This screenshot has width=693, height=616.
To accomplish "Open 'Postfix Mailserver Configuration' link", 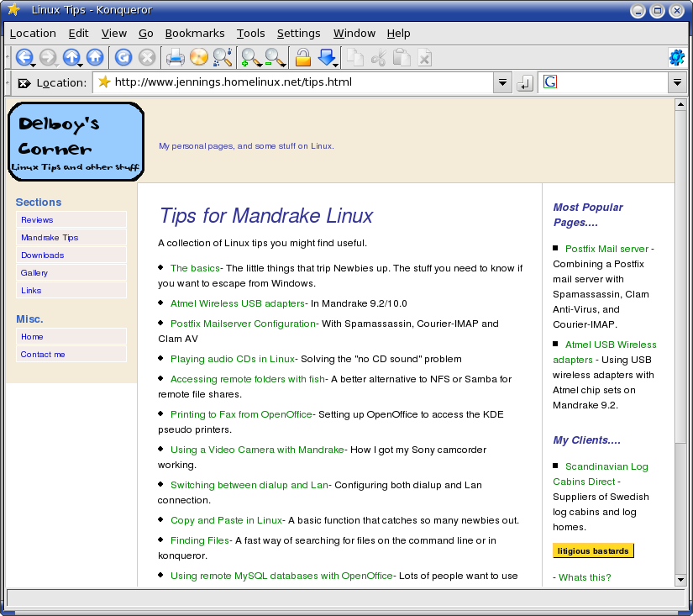I will pos(243,324).
